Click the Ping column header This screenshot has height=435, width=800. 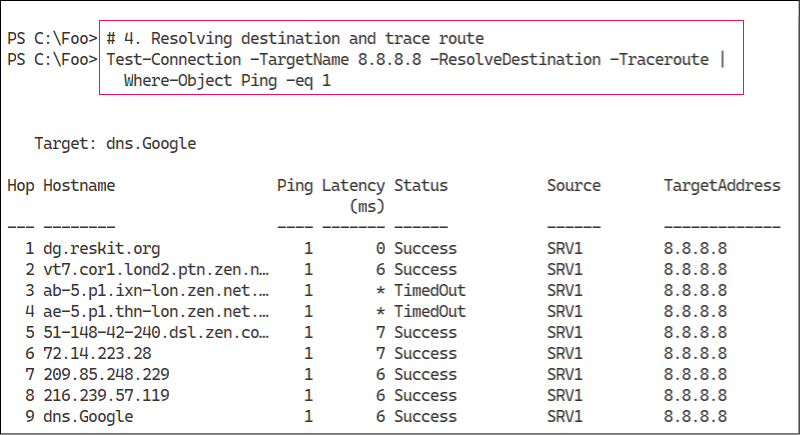click(294, 186)
